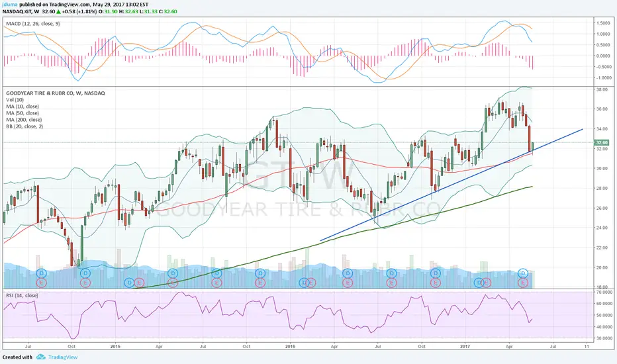Click the D marker just after the 2017 label
This screenshot has height=364, width=617.
tap(478, 282)
